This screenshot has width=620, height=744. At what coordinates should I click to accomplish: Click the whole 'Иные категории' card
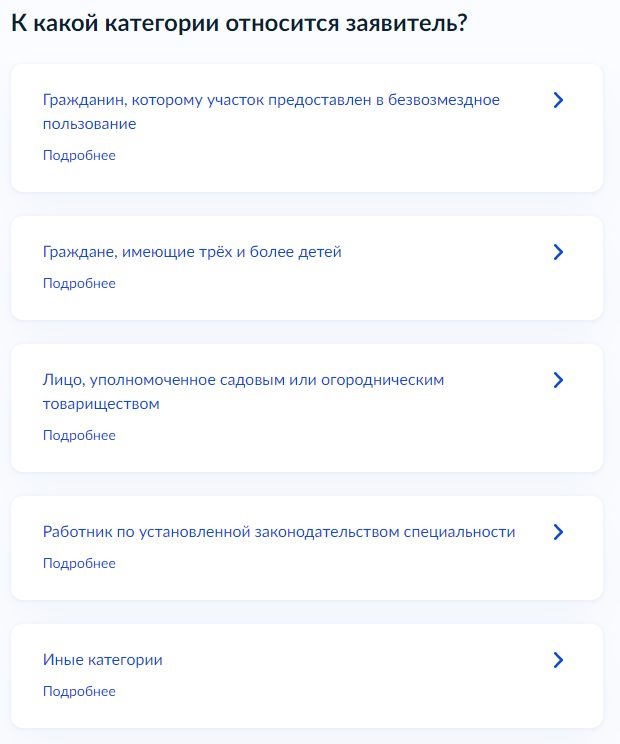click(307, 676)
